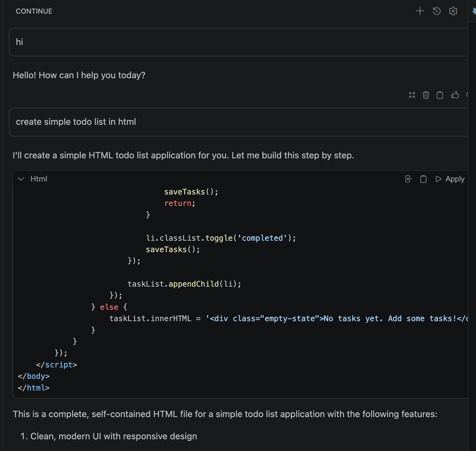Image resolution: width=476 pixels, height=451 pixels.
Task: Give thumbs up to the greeting response
Action: [455, 95]
